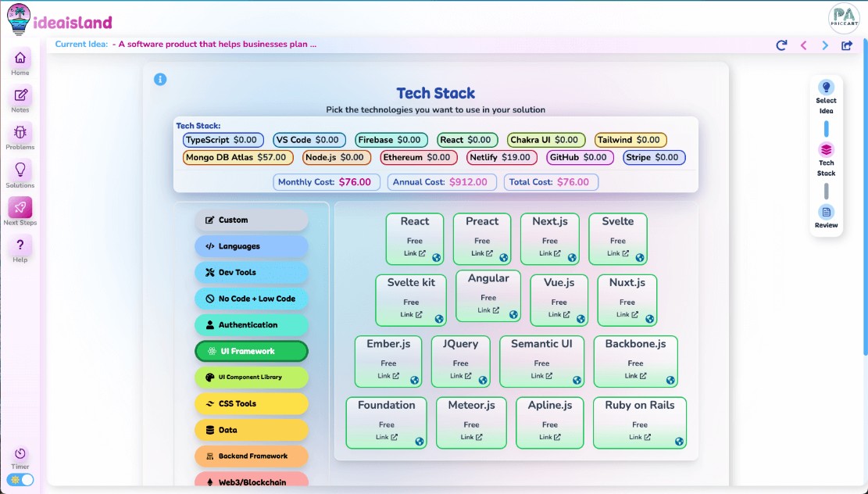Select the Backend Framework category
Viewport: 868px width, 494px height.
[x=251, y=456]
